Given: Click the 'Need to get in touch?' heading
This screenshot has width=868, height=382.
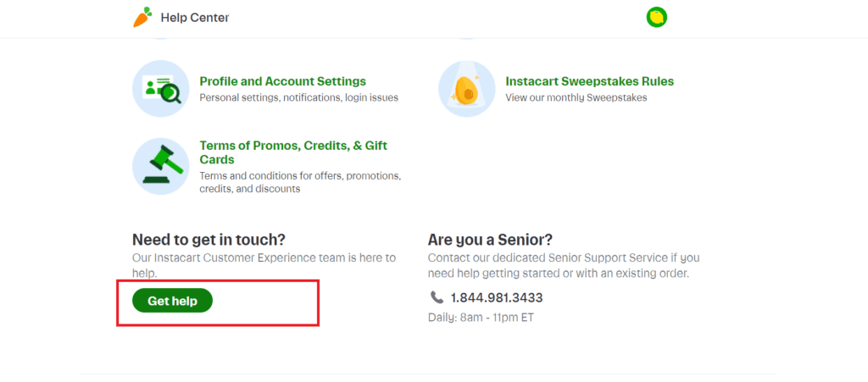Looking at the screenshot, I should point(209,240).
